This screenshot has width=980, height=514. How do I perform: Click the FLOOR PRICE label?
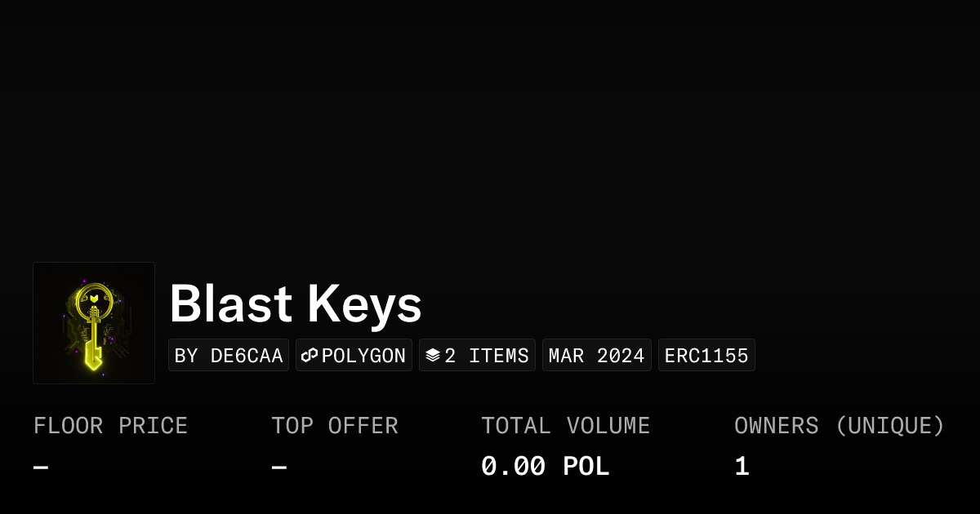(110, 426)
